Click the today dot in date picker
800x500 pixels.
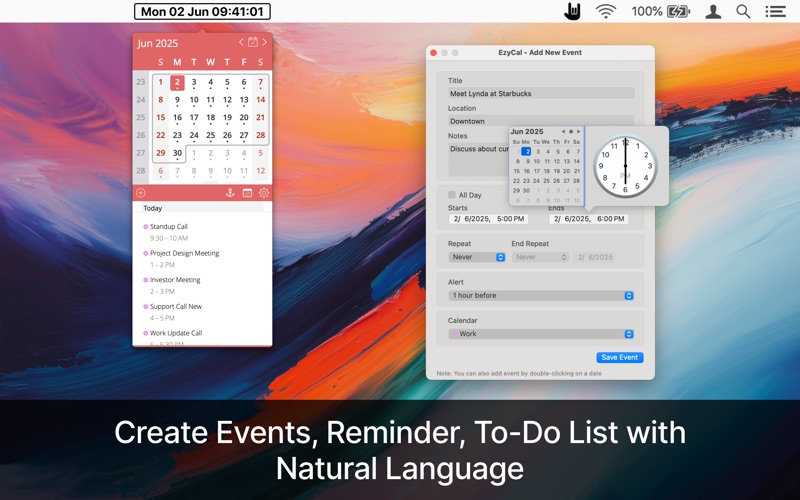(571, 132)
